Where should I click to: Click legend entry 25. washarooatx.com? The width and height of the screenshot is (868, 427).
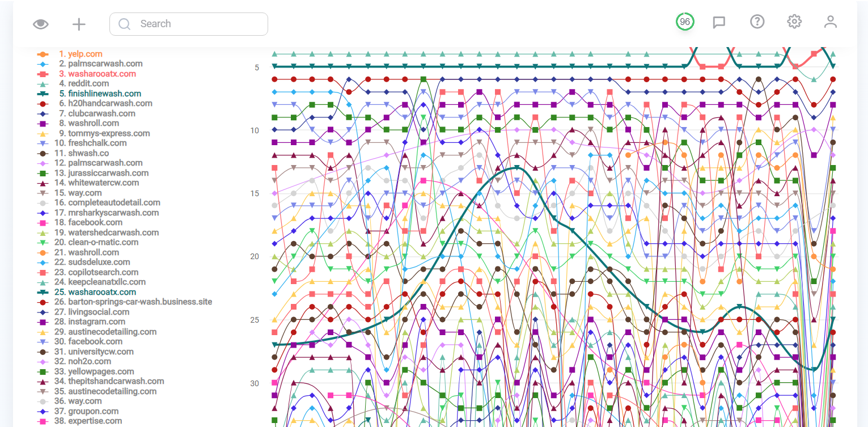(86, 292)
